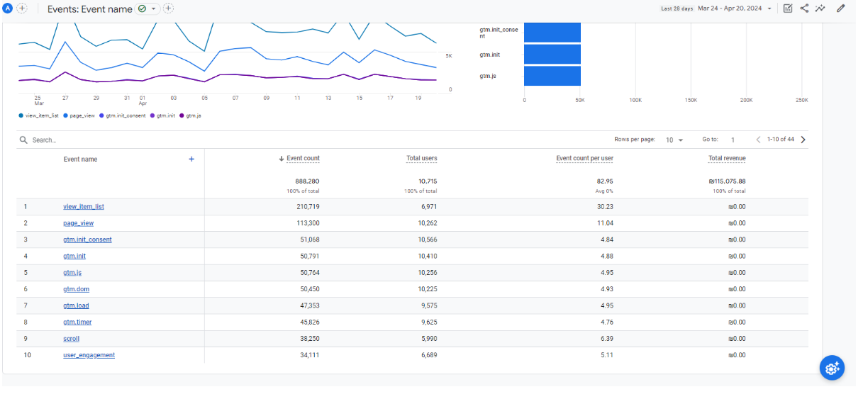868x399 pixels.
Task: Add a comparison with the plus icon beside the 'A' badge
Action: click(21, 9)
